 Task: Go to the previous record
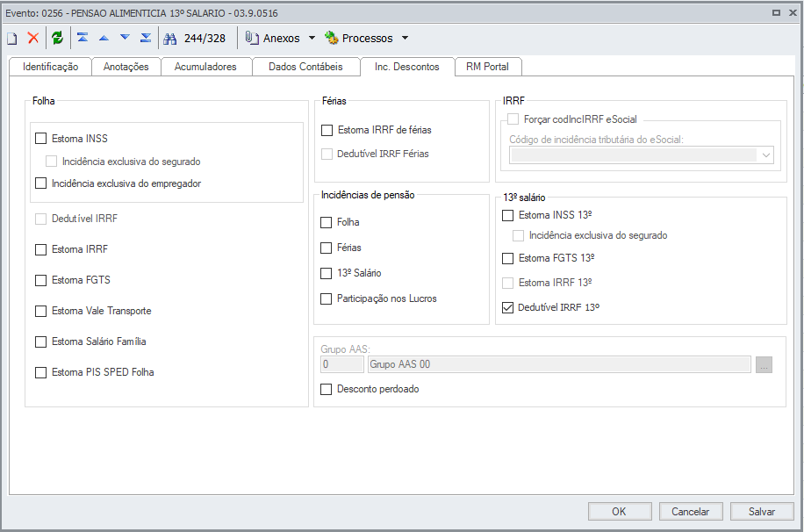104,38
